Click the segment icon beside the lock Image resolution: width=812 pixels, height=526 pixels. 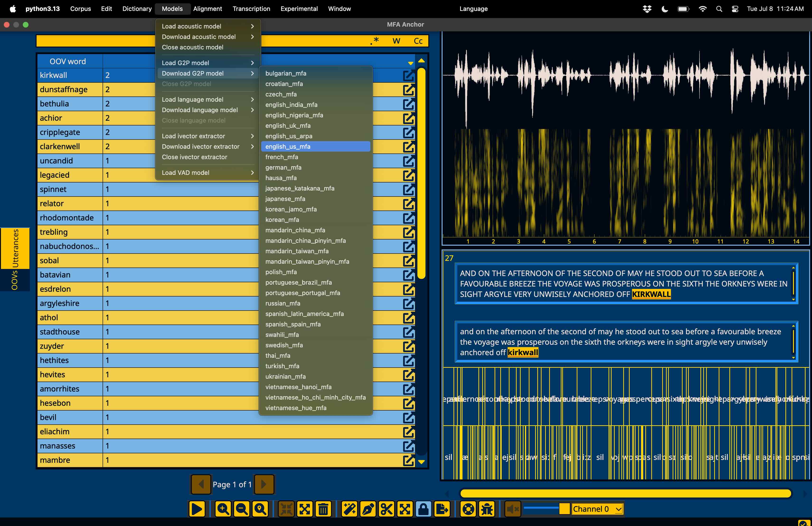pos(405,509)
